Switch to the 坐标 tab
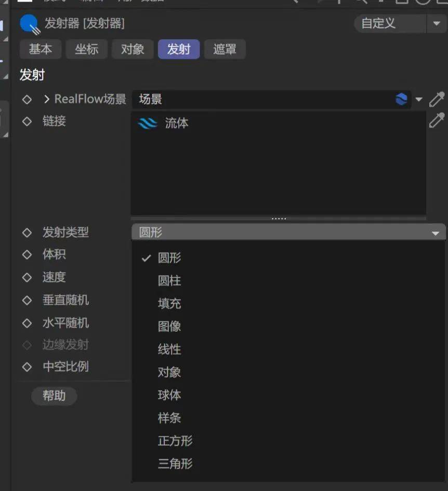 point(86,49)
